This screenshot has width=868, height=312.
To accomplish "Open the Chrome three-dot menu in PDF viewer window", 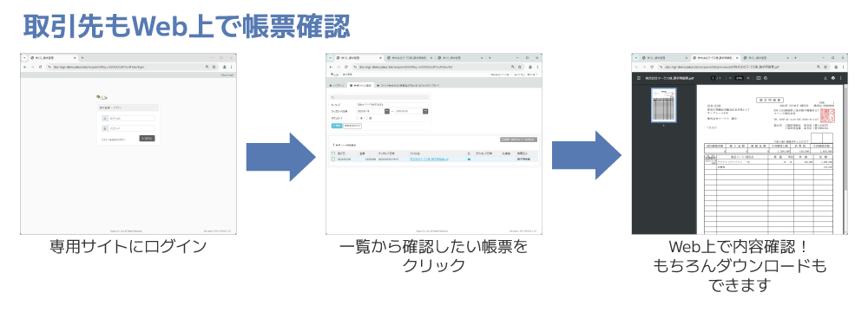I will click(843, 67).
